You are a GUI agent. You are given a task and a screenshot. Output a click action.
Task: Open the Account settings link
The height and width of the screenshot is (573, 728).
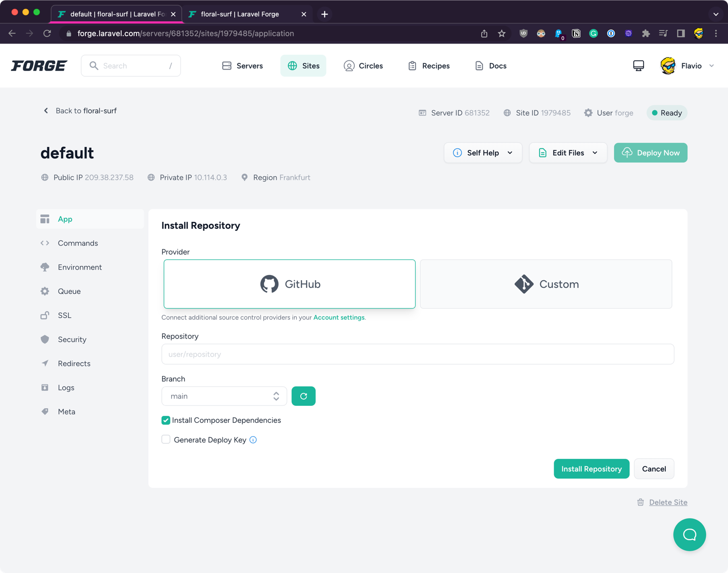339,317
